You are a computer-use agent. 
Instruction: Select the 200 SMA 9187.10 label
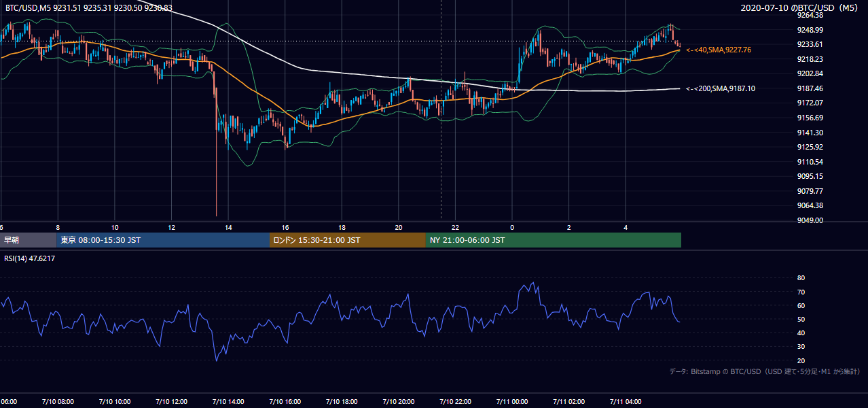[x=721, y=89]
